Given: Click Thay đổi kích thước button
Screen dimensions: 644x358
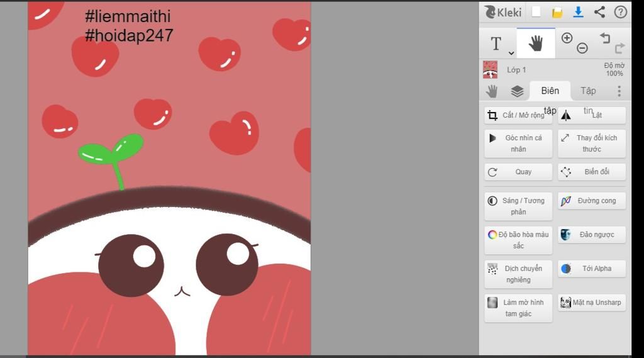Looking at the screenshot, I should [591, 143].
